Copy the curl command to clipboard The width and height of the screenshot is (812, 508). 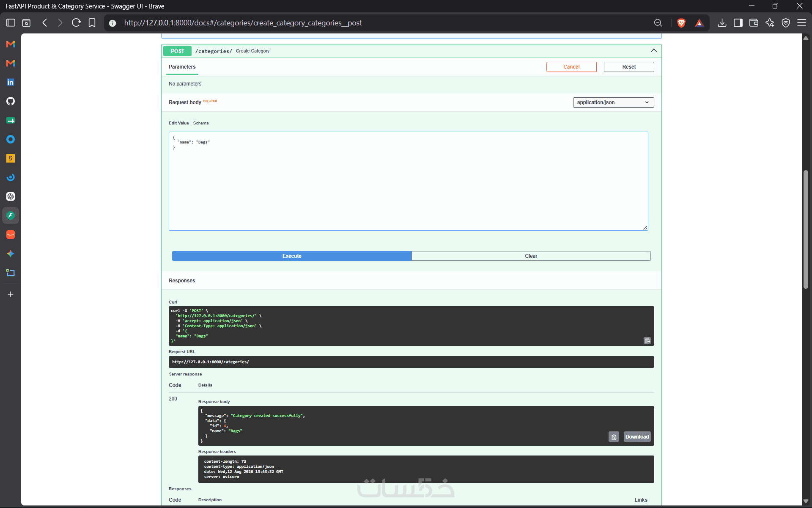coord(647,340)
